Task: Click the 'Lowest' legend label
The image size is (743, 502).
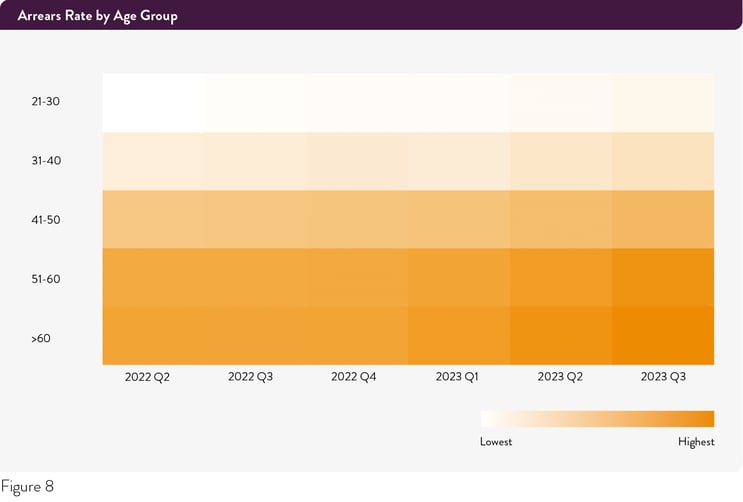Action: pos(496,442)
